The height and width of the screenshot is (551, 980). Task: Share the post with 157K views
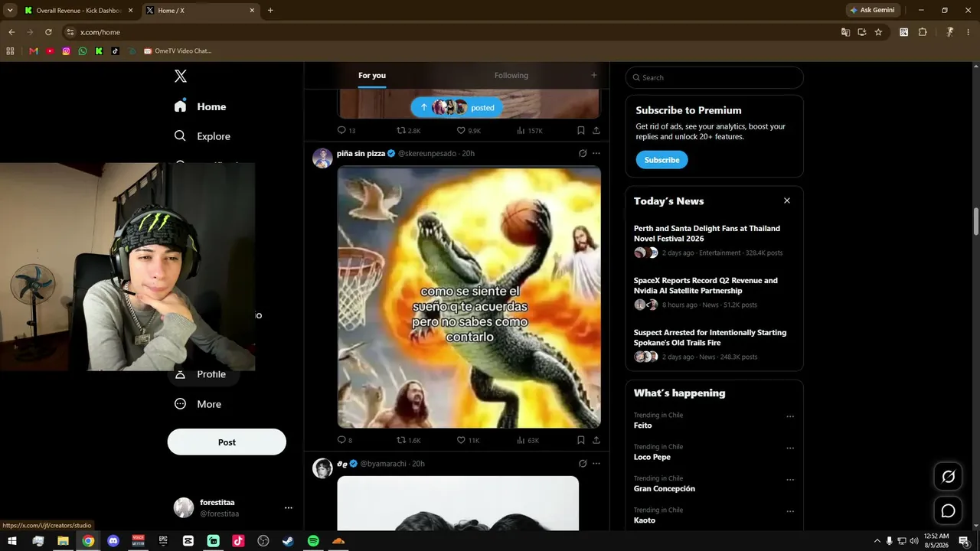point(596,130)
